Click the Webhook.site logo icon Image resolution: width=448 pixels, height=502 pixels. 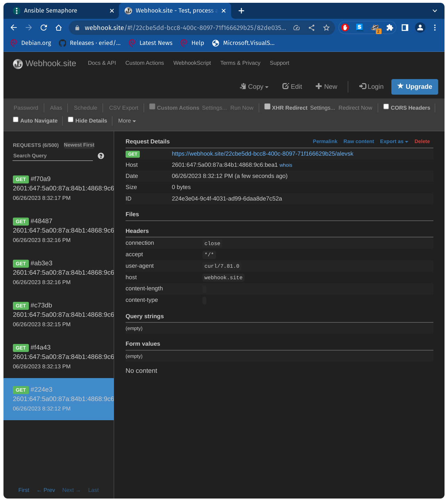point(18,64)
